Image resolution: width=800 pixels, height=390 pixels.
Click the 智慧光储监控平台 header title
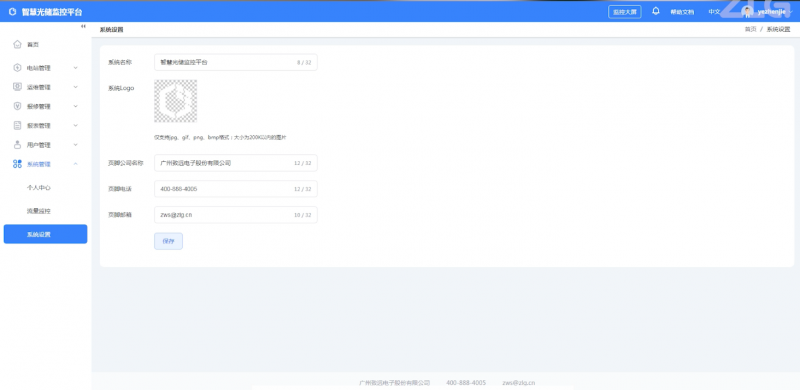click(x=52, y=12)
